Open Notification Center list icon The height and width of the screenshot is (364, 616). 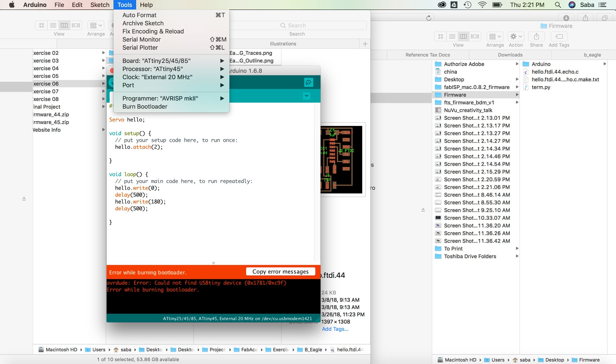coord(603,5)
